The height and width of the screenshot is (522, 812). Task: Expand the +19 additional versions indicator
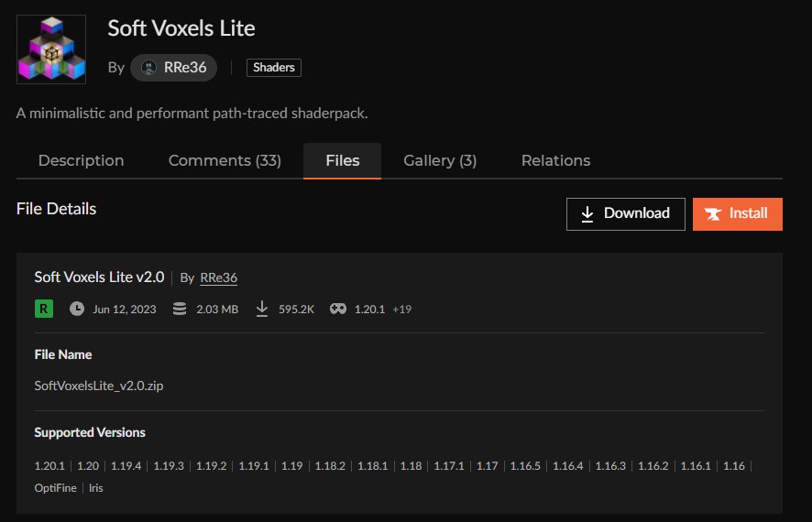point(401,310)
